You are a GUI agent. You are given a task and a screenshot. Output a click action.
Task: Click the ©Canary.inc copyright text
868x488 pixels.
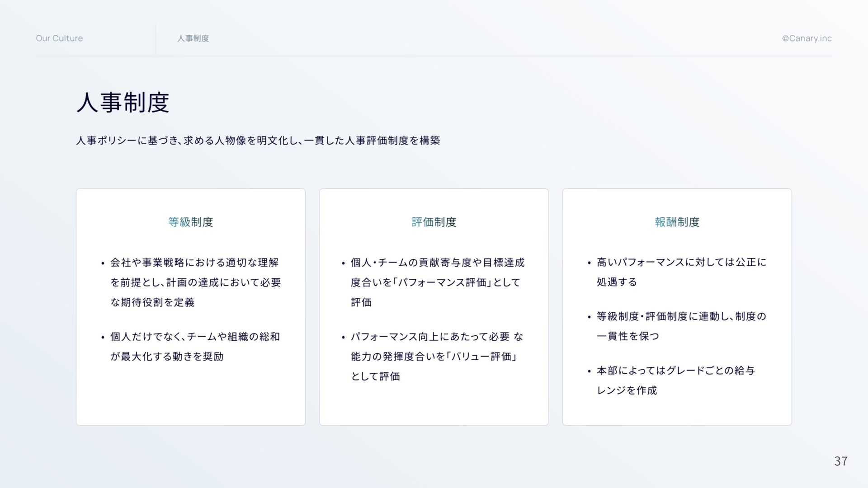(807, 38)
